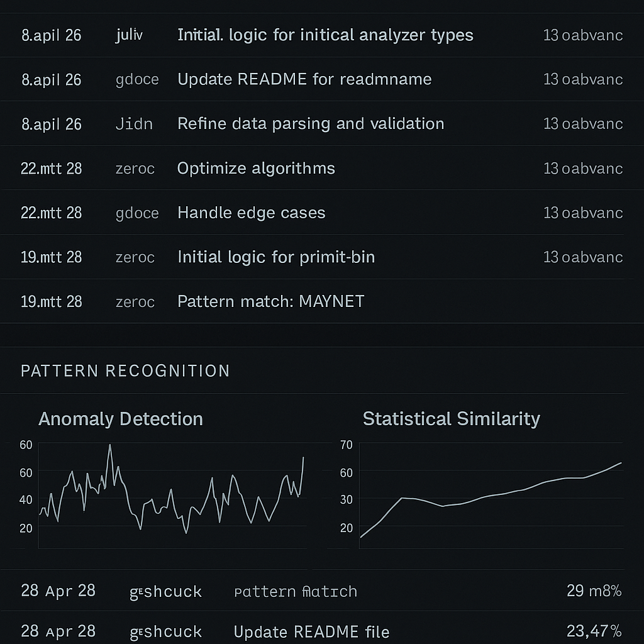
Task: Click author 'juliv' in first row
Action: [129, 35]
